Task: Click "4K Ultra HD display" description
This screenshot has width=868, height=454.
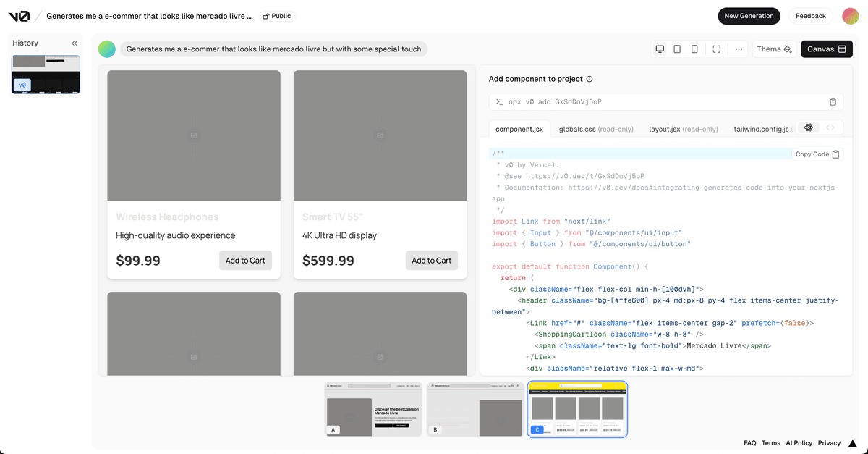Action: click(339, 235)
